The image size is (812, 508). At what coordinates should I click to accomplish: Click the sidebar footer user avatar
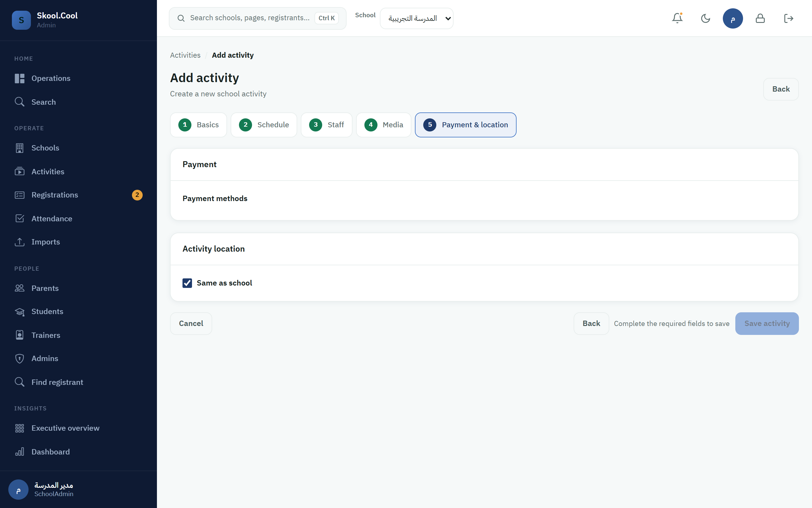[x=18, y=489]
